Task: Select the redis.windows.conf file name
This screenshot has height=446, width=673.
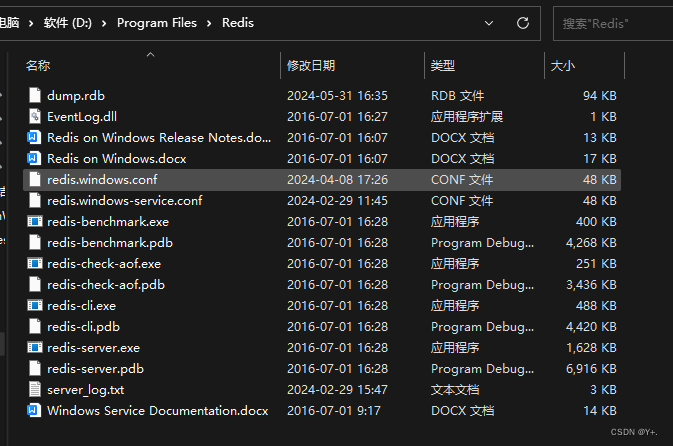Action: (x=102, y=179)
